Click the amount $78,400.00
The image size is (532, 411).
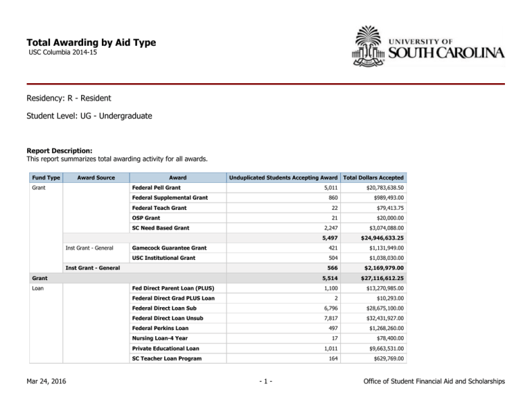390,338
